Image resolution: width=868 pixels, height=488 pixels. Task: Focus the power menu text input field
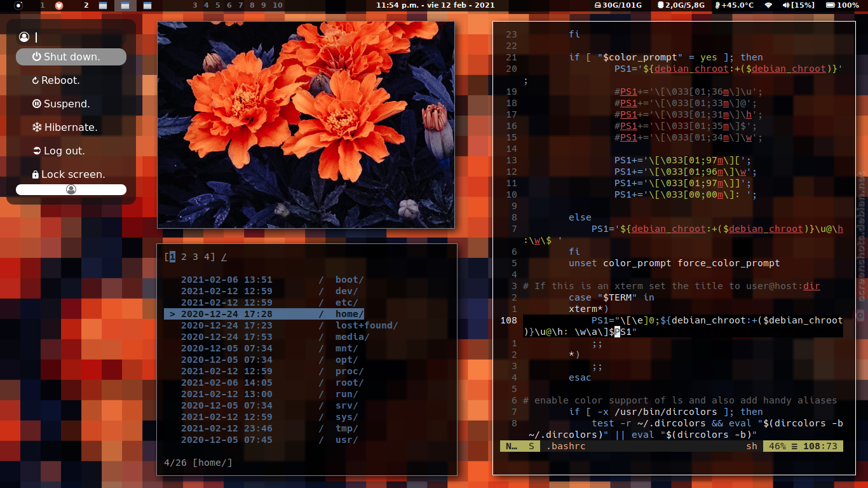coord(79,37)
